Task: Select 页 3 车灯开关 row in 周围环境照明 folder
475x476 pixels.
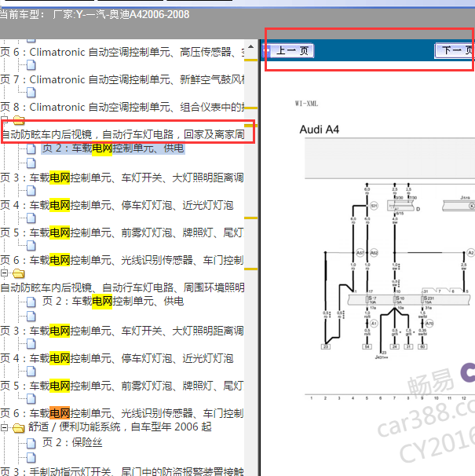Action: point(122,331)
